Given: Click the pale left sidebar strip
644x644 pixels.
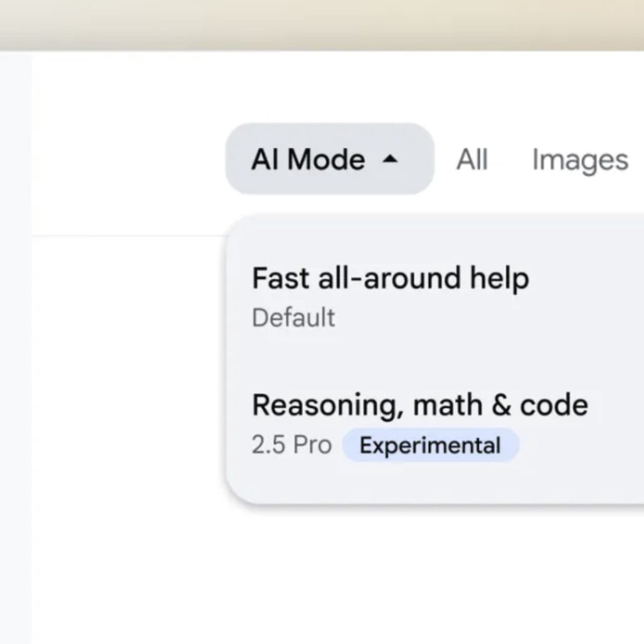Looking at the screenshot, I should (x=15, y=349).
